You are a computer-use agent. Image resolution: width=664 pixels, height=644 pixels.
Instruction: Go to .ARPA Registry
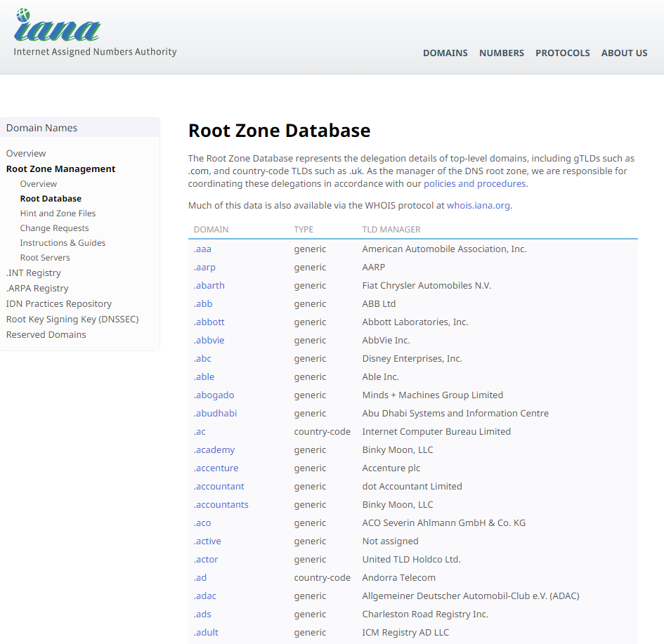pyautogui.click(x=37, y=289)
